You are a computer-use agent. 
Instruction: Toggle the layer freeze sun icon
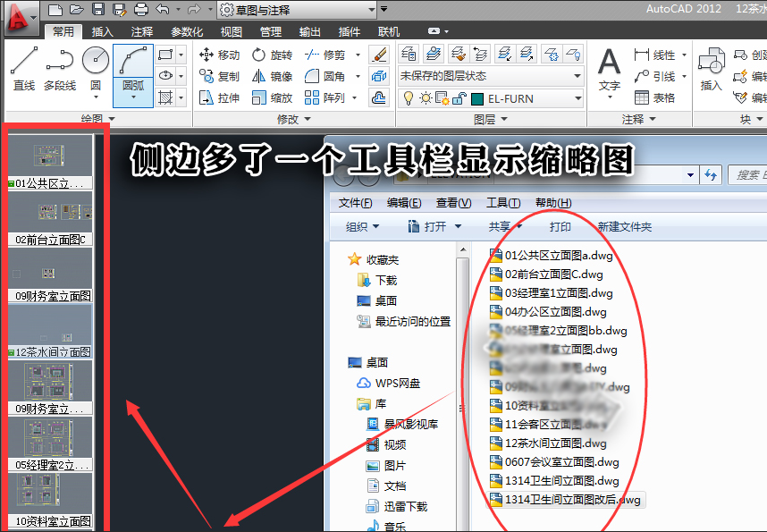[x=426, y=98]
